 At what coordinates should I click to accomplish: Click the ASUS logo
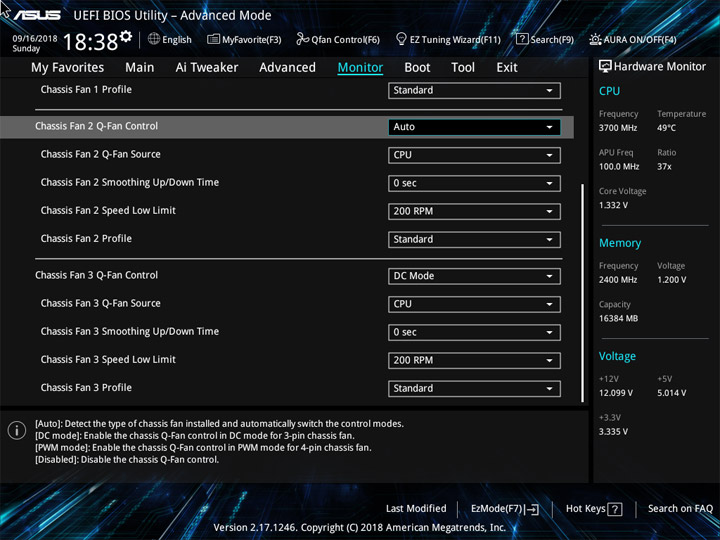[x=37, y=15]
